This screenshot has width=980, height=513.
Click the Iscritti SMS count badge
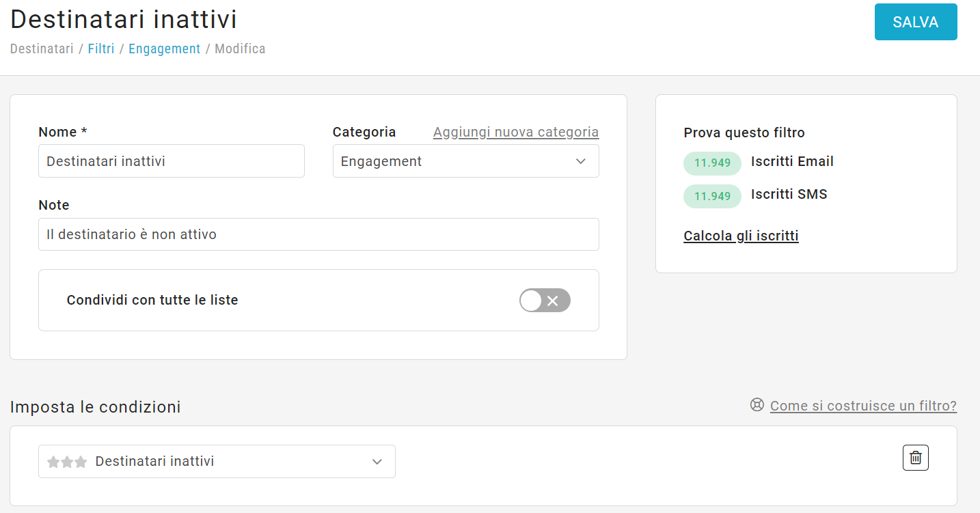click(x=712, y=196)
